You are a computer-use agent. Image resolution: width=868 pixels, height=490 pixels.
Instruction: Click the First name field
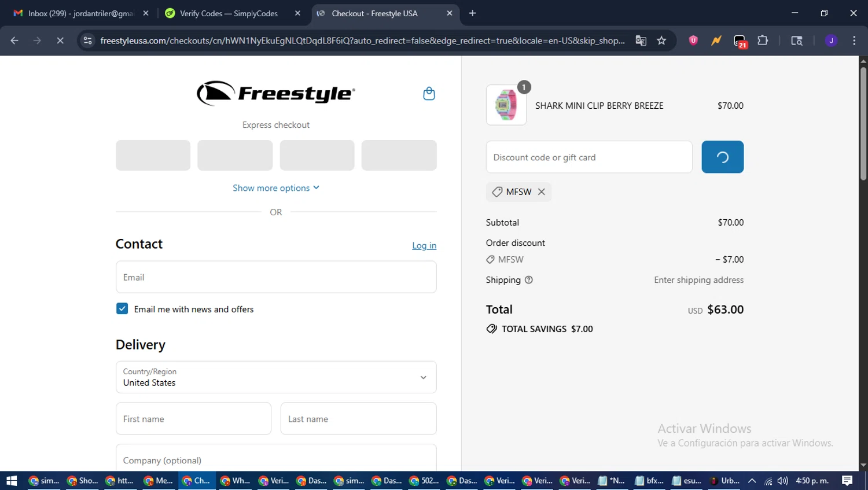pos(193,419)
